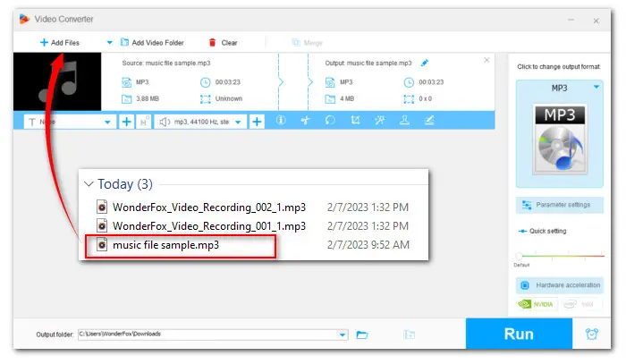Click the output 4 MB size icon
626x364 pixels.
click(x=330, y=98)
